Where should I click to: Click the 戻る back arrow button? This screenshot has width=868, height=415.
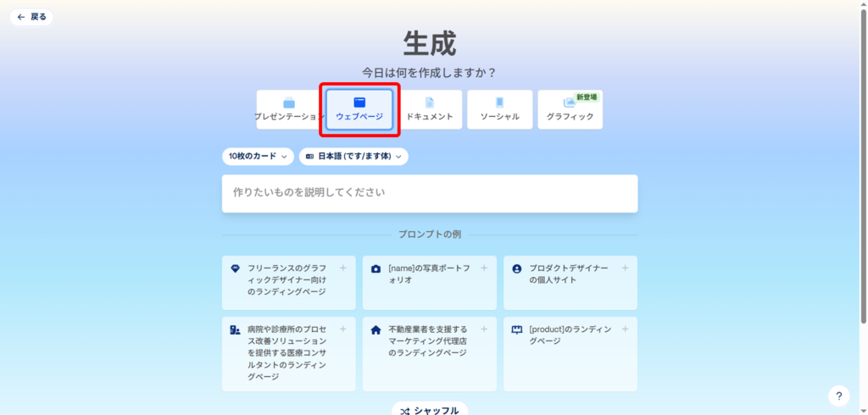click(x=31, y=17)
